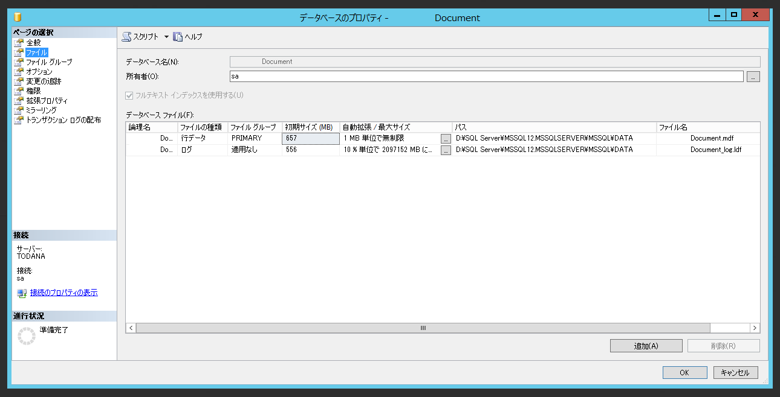Click the ファイル グループ column header

tap(255, 127)
